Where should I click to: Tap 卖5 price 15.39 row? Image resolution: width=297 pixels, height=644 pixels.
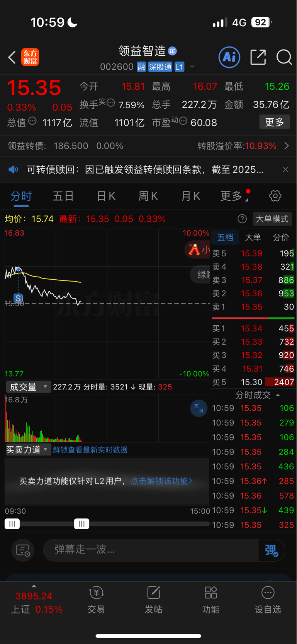click(253, 253)
